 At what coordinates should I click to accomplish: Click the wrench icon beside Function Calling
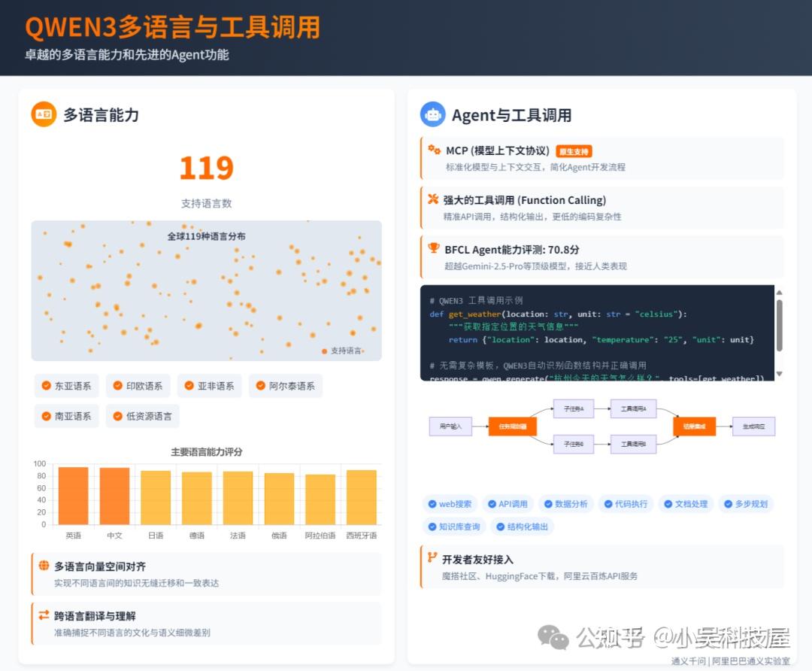(435, 201)
